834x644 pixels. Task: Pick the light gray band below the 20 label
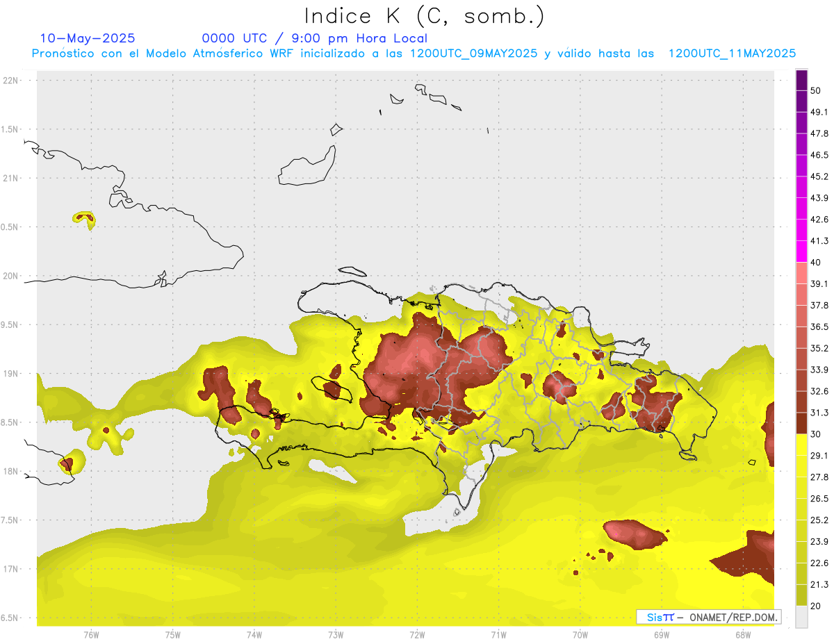point(801,616)
